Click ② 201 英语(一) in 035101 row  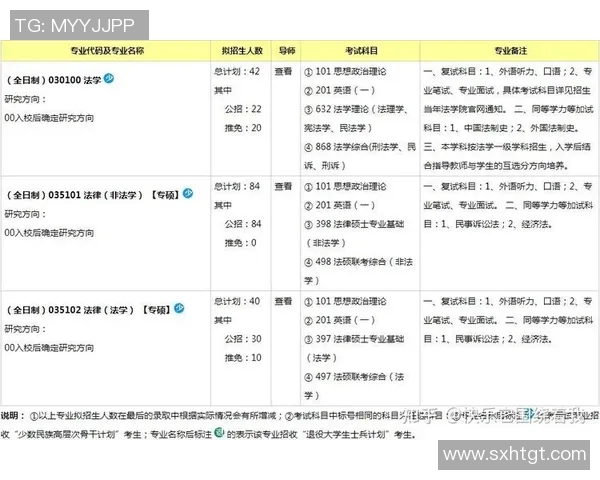[339, 205]
